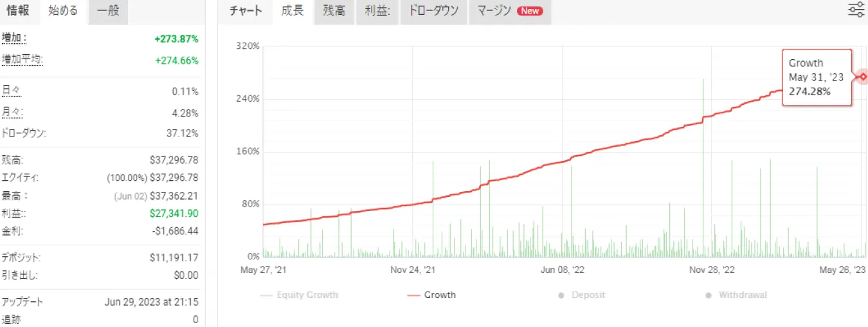View the ドローダウン chart tab
This screenshot has width=868, height=327.
pyautogui.click(x=433, y=11)
